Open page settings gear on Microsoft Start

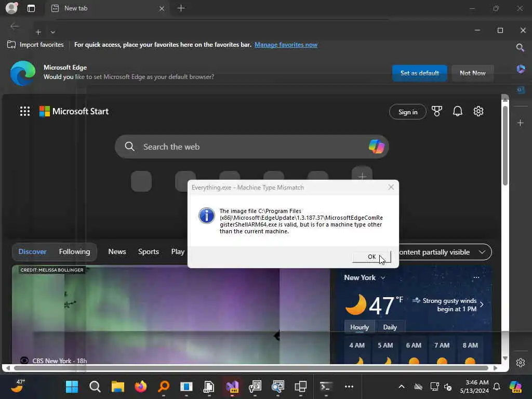pos(478,111)
